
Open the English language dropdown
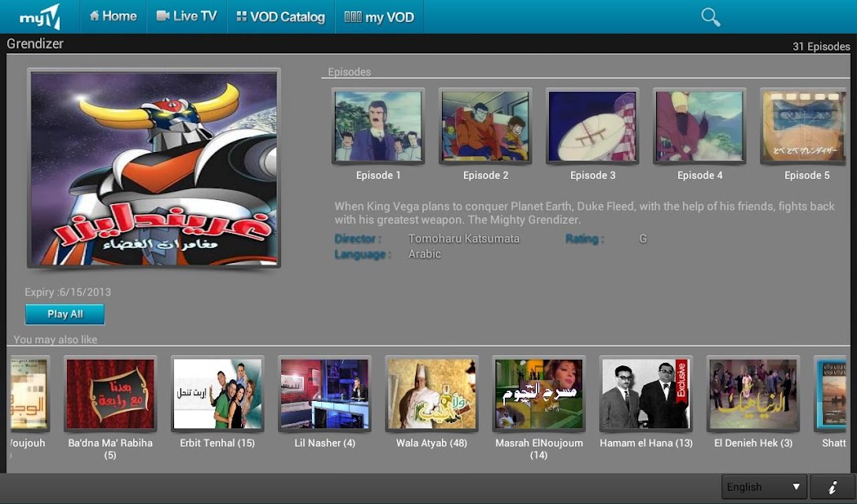(x=764, y=487)
